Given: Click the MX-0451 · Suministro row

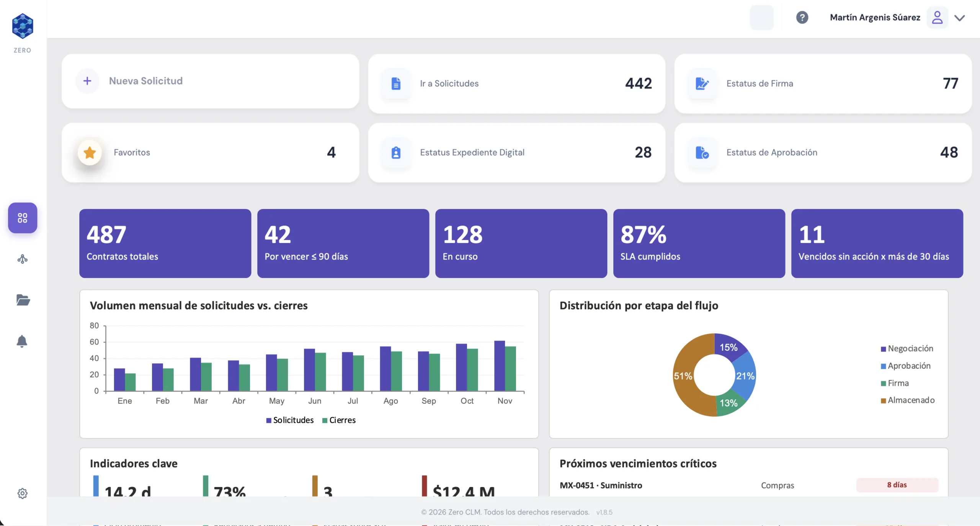Looking at the screenshot, I should 748,485.
